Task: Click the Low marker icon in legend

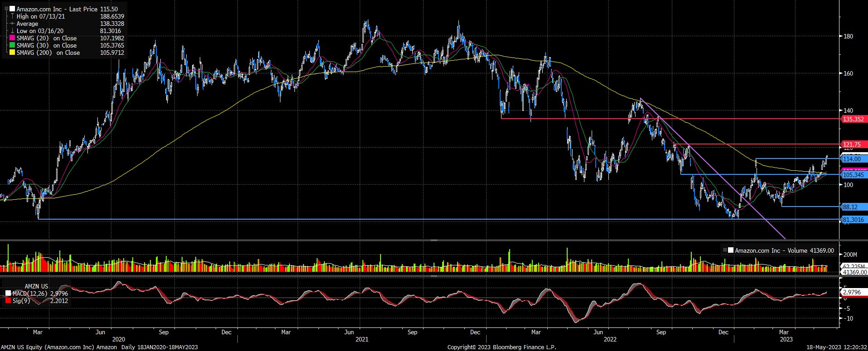Action: pyautogui.click(x=12, y=31)
